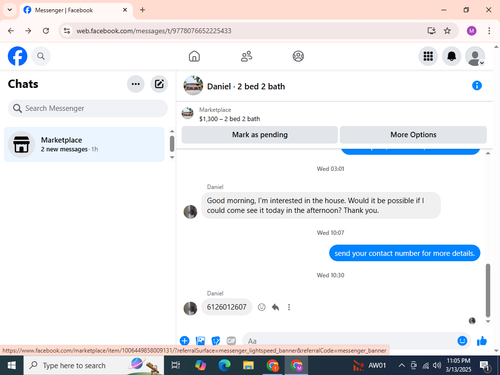
Task: Open the account profile menu
Action: pos(475,56)
